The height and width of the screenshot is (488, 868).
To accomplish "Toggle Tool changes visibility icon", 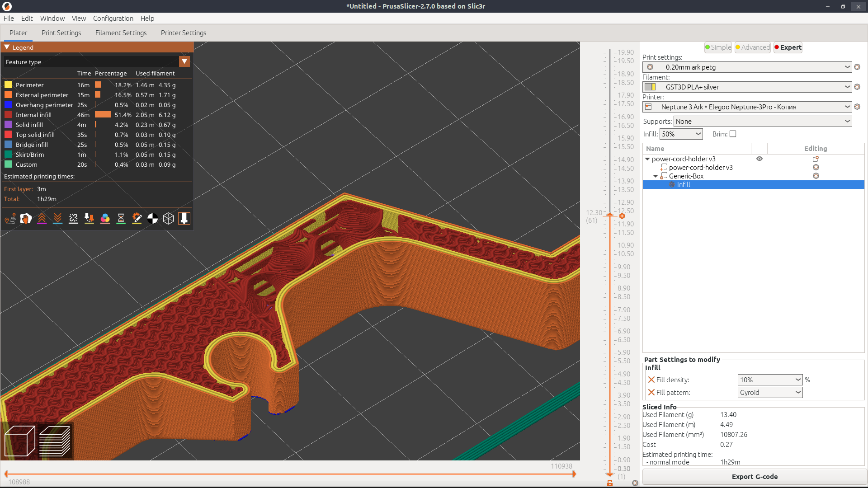I will [89, 219].
